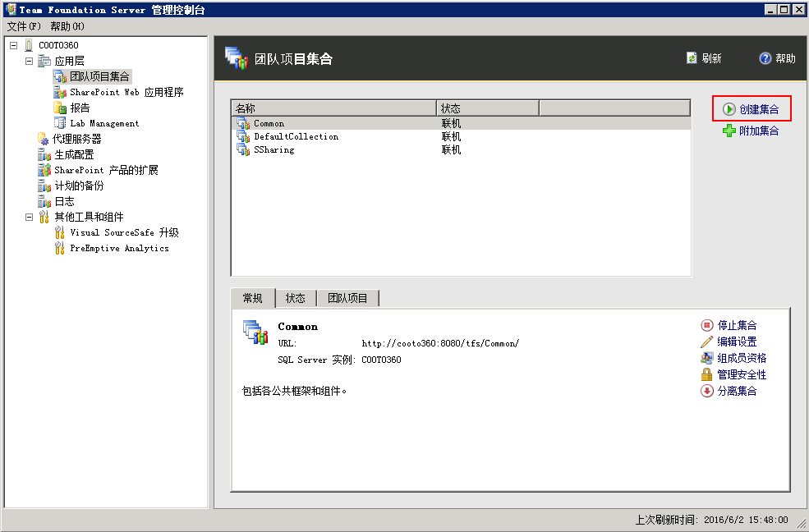The image size is (809, 532).
Task: Click the COOTO360 server icon in tree
Action: point(29,45)
